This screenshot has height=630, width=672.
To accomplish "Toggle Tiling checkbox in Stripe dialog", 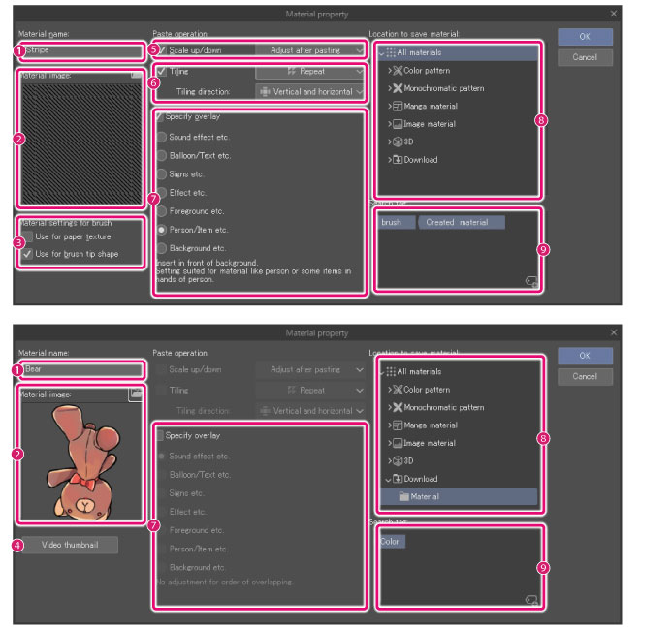I will pyautogui.click(x=162, y=71).
